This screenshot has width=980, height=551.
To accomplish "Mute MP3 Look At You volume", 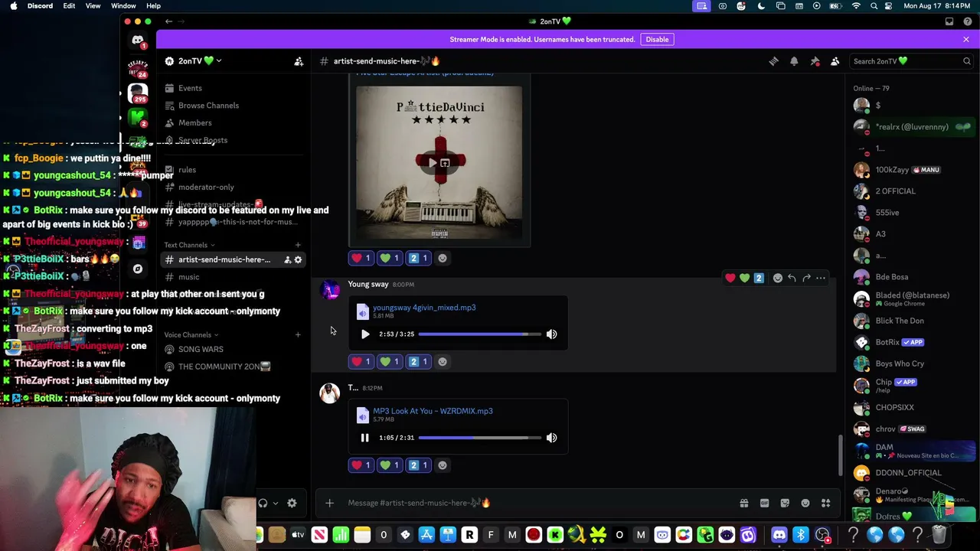I will tap(551, 438).
